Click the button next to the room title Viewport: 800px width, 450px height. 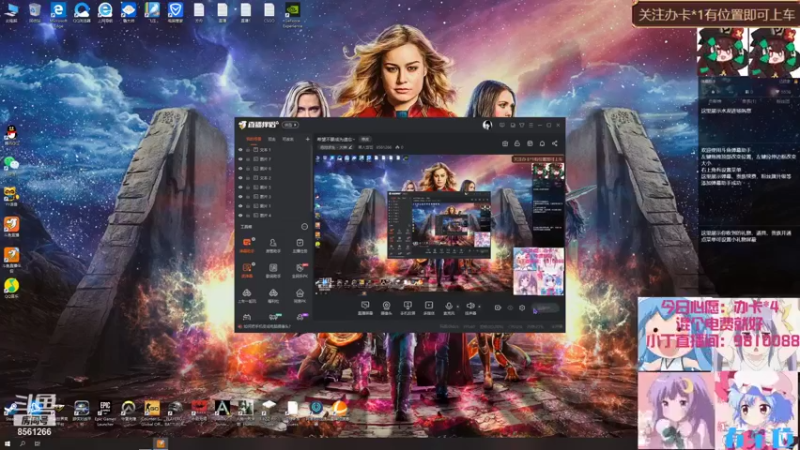click(x=365, y=139)
